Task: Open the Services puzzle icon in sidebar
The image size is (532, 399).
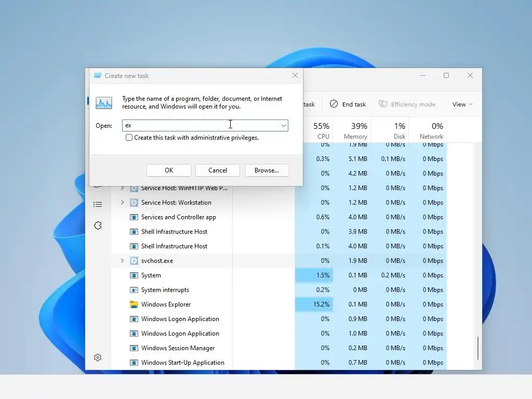Action: [x=98, y=225]
